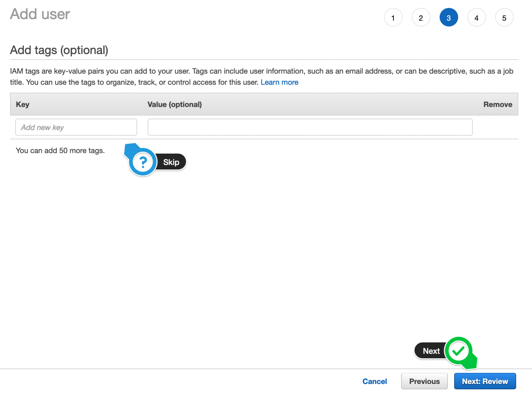Cancel the Add user process
Image resolution: width=532 pixels, height=393 pixels.
(x=375, y=381)
